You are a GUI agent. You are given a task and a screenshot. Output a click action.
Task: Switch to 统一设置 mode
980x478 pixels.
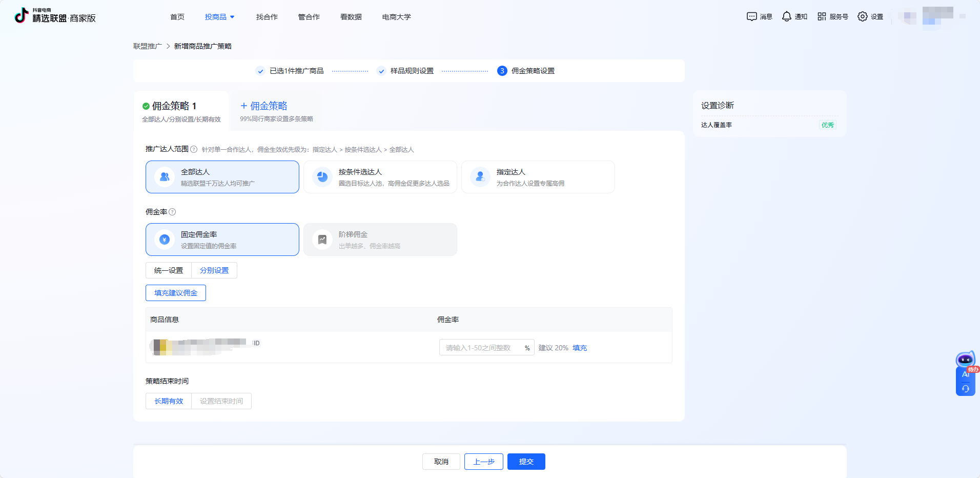click(169, 270)
